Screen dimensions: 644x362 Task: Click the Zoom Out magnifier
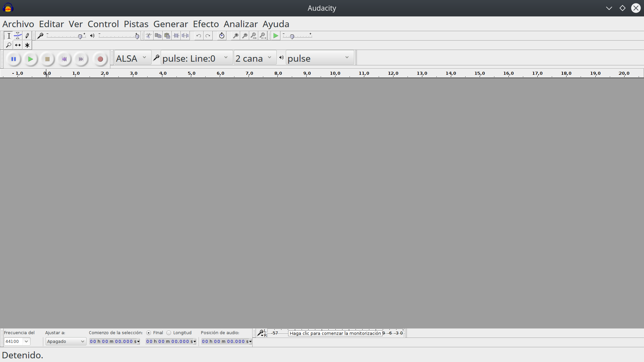245,36
